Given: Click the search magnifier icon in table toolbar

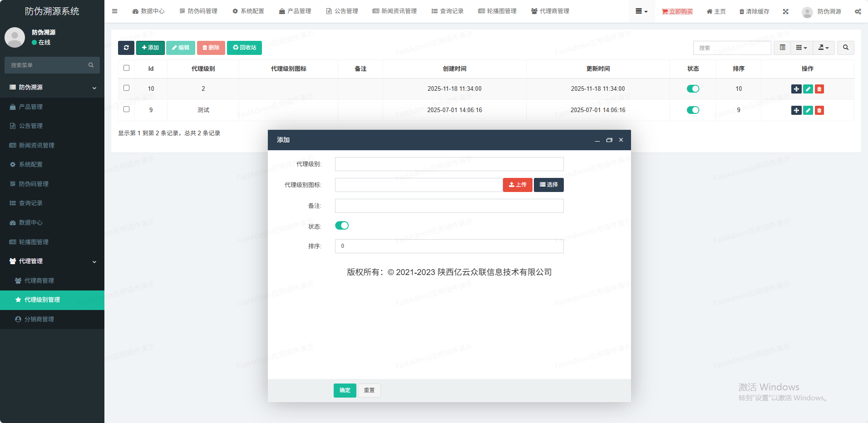Looking at the screenshot, I should (x=845, y=48).
